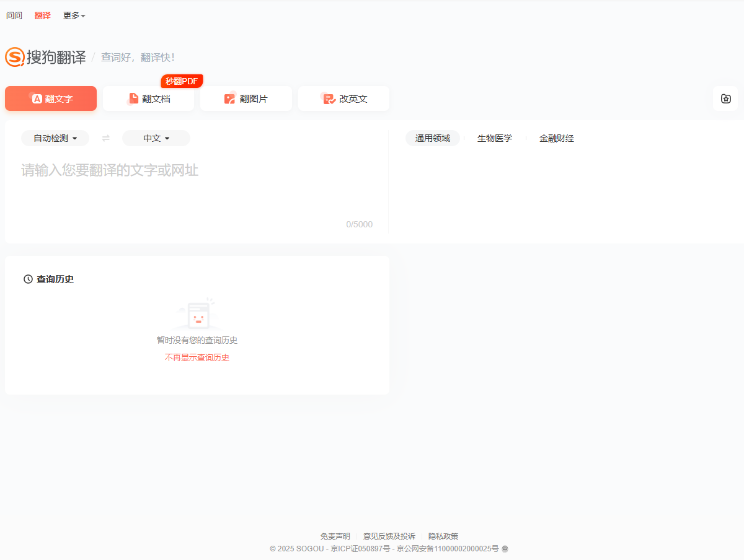
Task: Select the 翻文字 text translation tab
Action: (x=51, y=98)
